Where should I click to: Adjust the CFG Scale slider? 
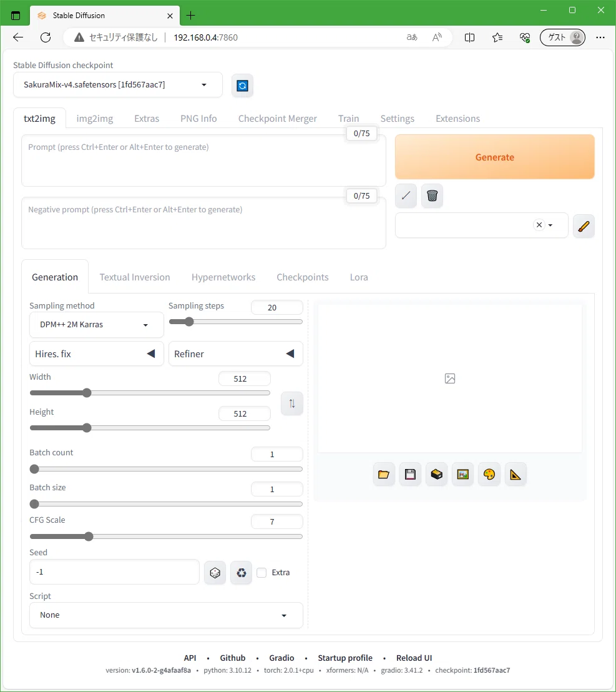point(166,536)
